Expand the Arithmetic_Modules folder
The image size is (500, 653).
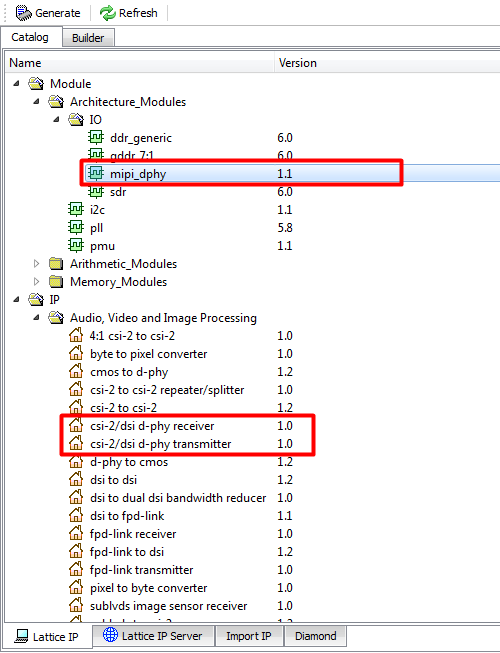coord(37,263)
